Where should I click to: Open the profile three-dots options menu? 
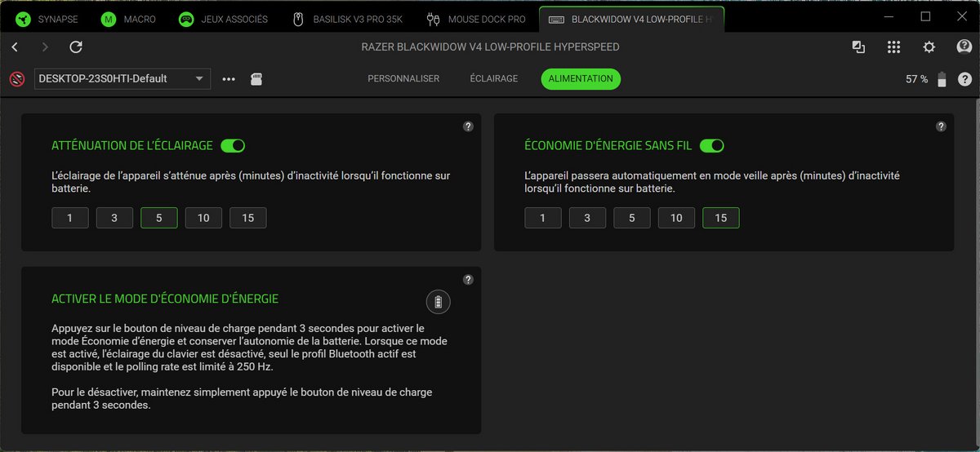pyautogui.click(x=229, y=79)
